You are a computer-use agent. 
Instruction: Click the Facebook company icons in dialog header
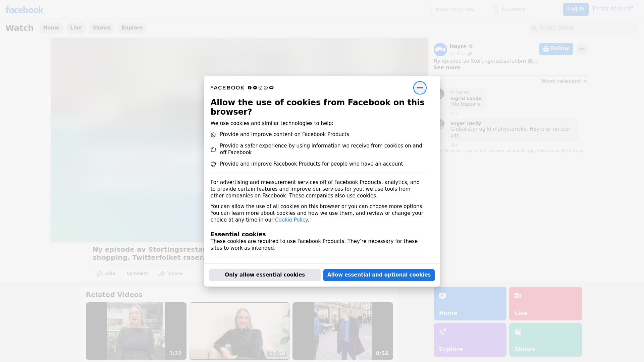click(x=261, y=88)
